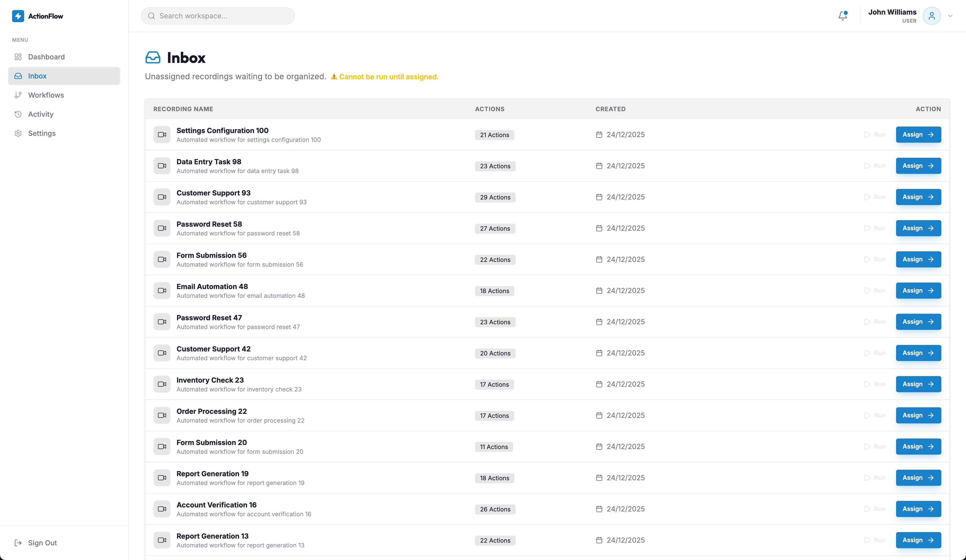The width and height of the screenshot is (966, 560).
Task: Click the calendar icon next to Password Reset 58
Action: coord(599,228)
